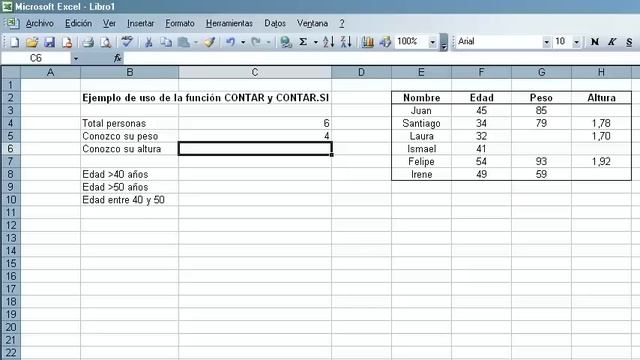640x360 pixels.
Task: Open the Name Box dropdown arrow
Action: pyautogui.click(x=76, y=59)
